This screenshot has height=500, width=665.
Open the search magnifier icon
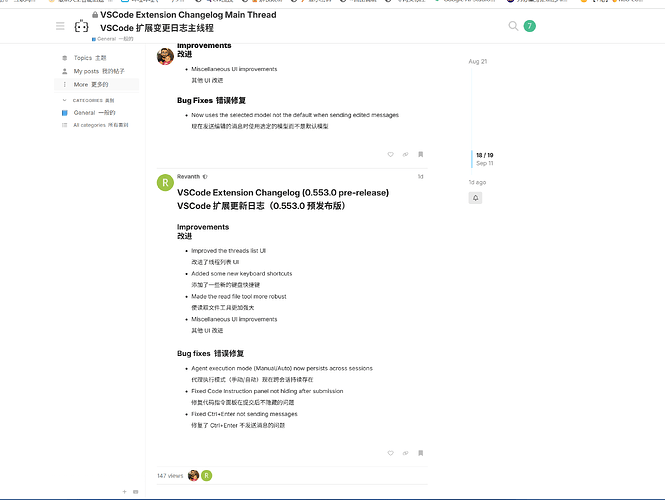(513, 26)
